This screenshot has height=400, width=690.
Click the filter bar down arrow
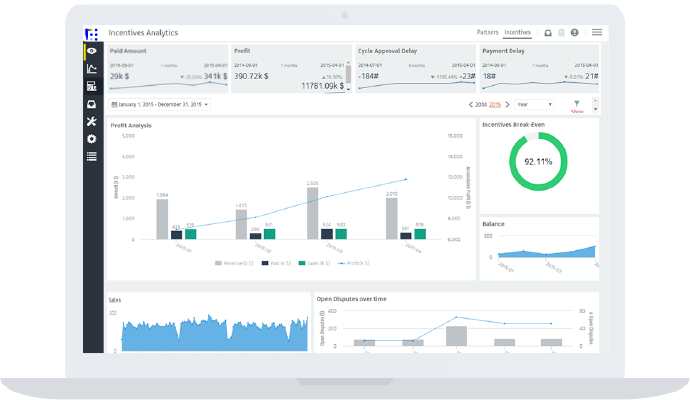(x=595, y=109)
